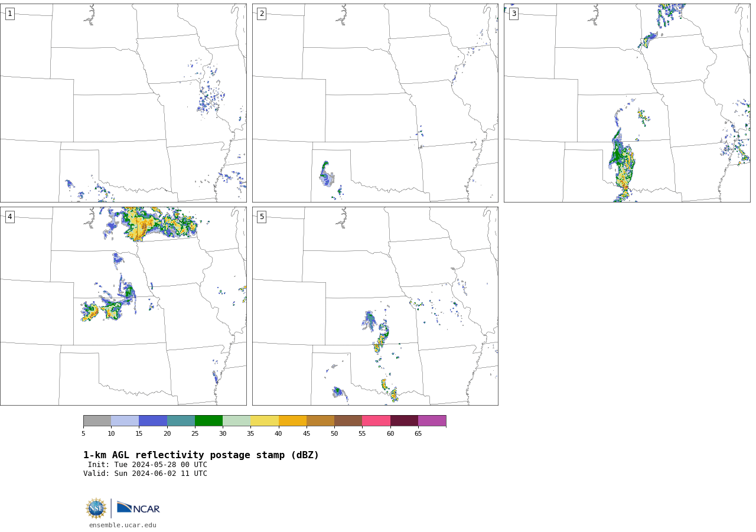756x532 pixels.
Task: Click the light lavender 10-15 dBZ swatch
Action: (125, 420)
